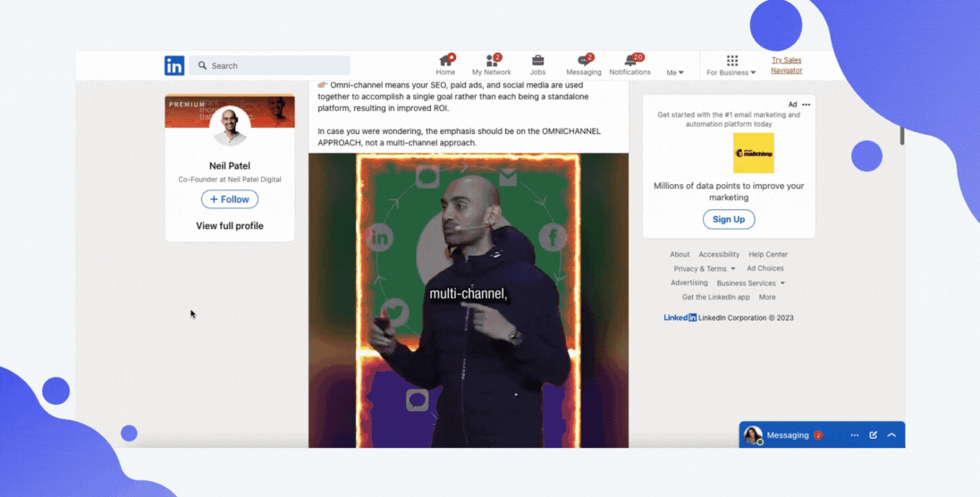This screenshot has width=980, height=497.
Task: Click the search magnifier icon
Action: (202, 65)
